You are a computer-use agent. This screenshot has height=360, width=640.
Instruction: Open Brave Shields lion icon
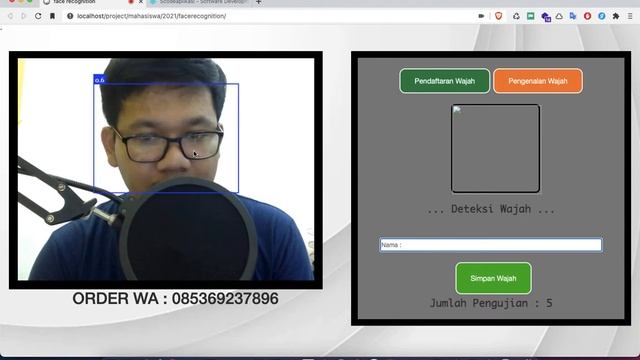click(x=498, y=16)
